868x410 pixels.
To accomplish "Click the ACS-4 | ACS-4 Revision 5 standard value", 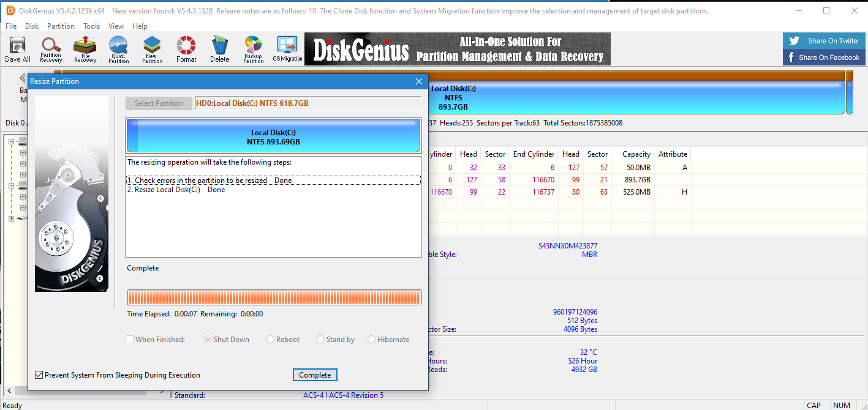I will (x=343, y=395).
